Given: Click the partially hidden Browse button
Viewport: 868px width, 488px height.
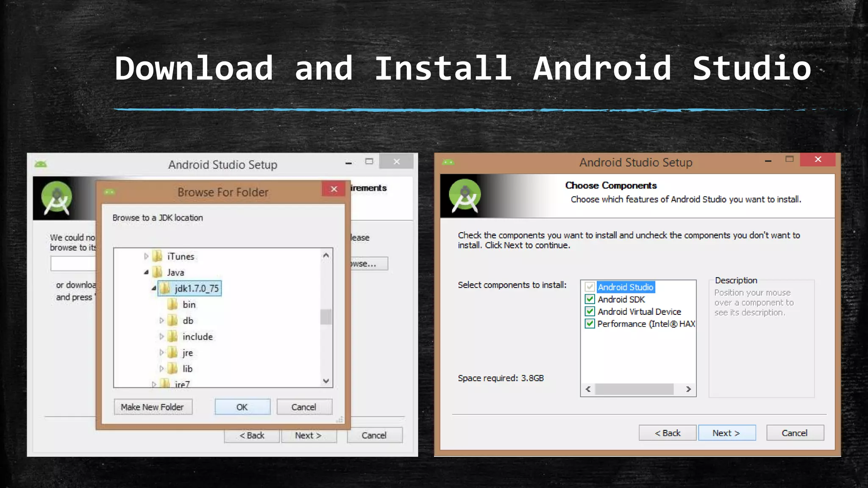Looking at the screenshot, I should click(x=369, y=263).
